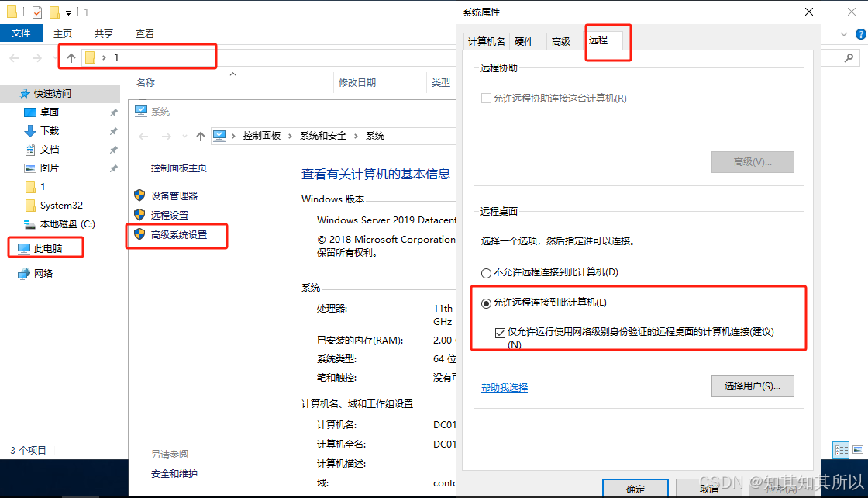Open the recent locations dropdown in Explorer
Screen dimensions: 868x498
(55, 57)
